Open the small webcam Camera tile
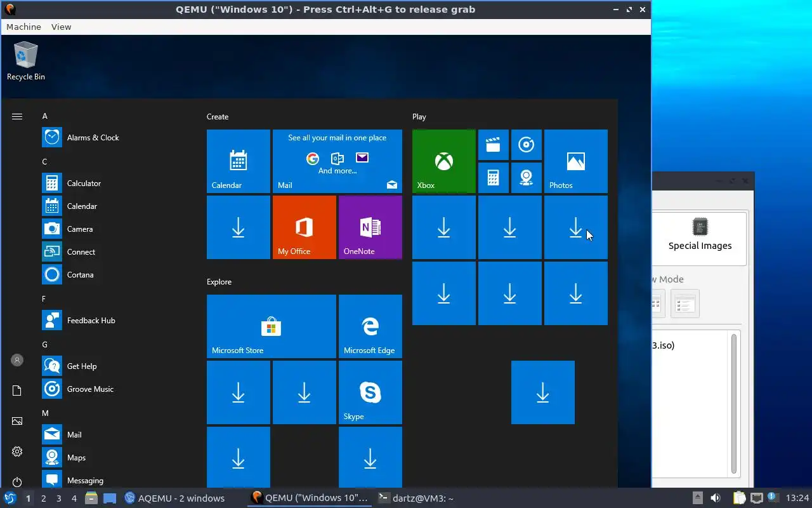Screen dimensions: 812x508 [527, 178]
